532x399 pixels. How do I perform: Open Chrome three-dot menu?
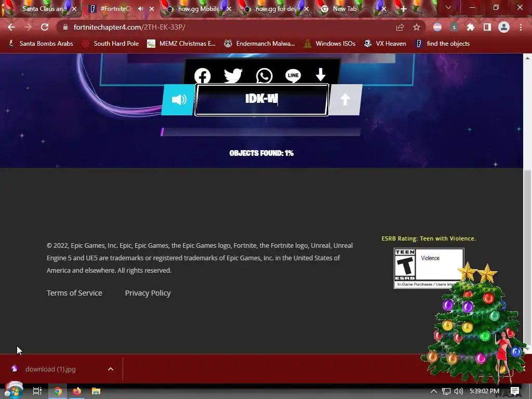pos(521,27)
